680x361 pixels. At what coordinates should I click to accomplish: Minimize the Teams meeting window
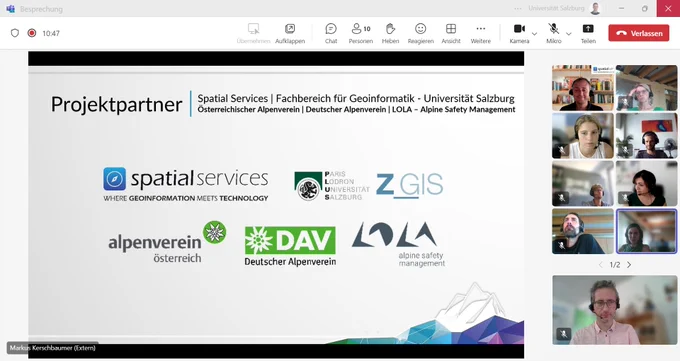621,8
